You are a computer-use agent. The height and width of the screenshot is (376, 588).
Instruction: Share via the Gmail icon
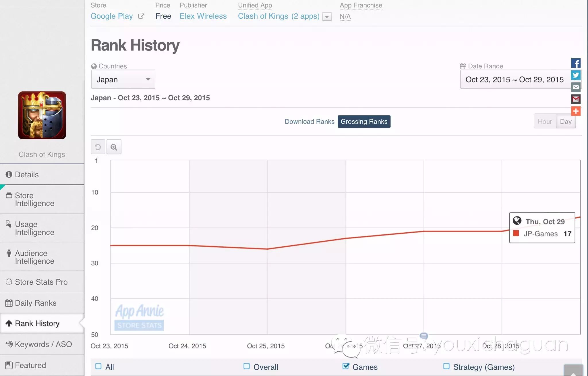[x=576, y=99]
